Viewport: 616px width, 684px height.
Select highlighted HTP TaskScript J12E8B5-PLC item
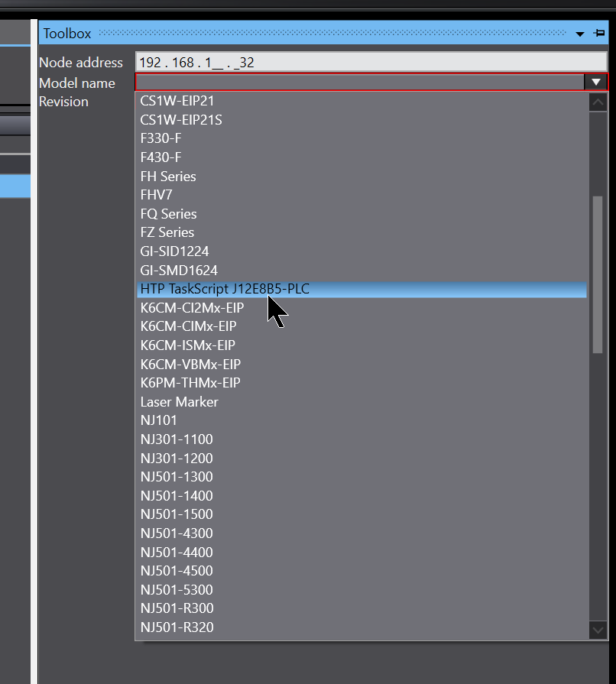point(361,289)
